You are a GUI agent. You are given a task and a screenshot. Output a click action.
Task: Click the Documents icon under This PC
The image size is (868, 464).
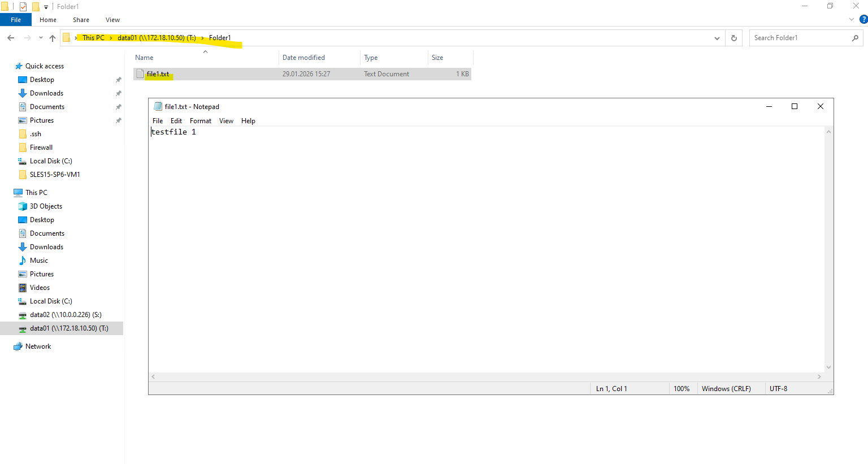(23, 233)
